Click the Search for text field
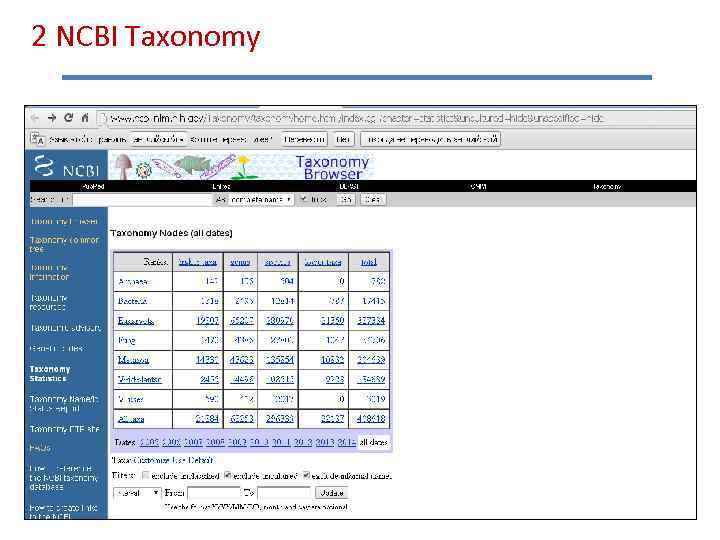 tap(142, 200)
